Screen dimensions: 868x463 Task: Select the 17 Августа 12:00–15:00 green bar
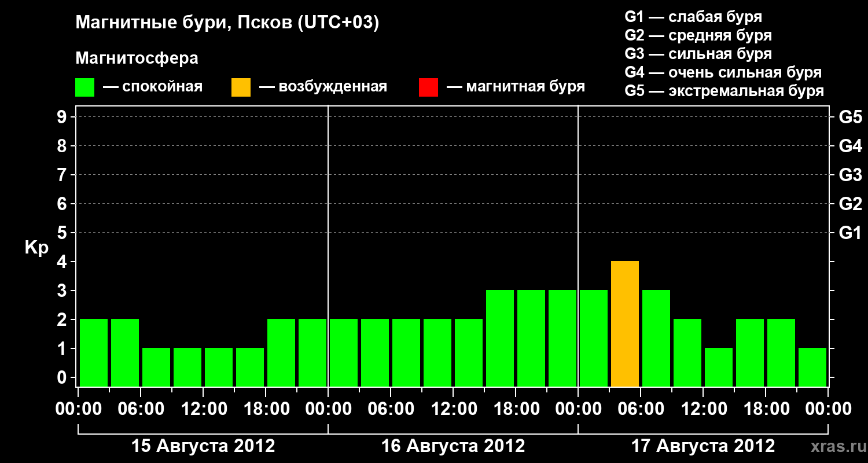click(719, 367)
